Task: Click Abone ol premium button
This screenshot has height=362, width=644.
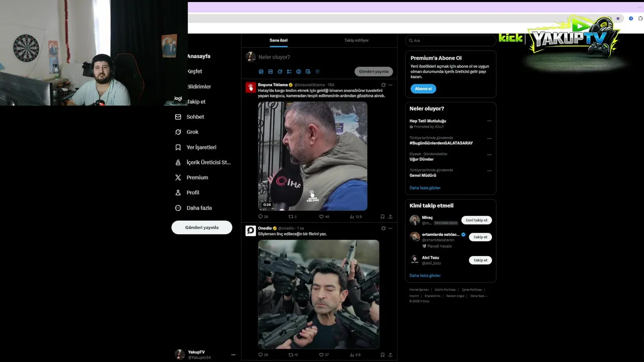Action: [x=423, y=88]
